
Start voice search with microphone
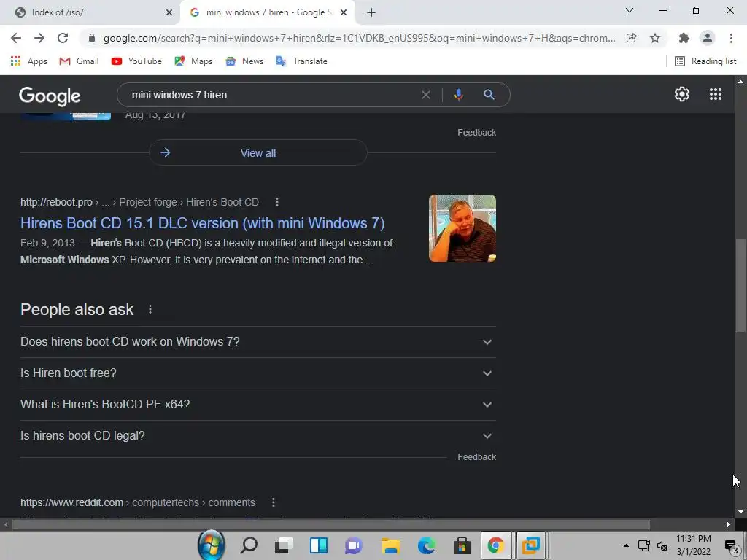tap(458, 95)
